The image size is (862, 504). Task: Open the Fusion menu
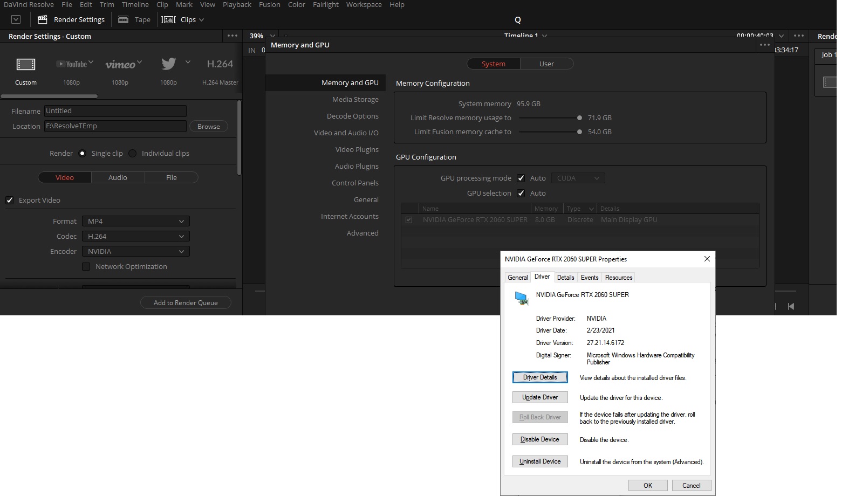coord(270,4)
